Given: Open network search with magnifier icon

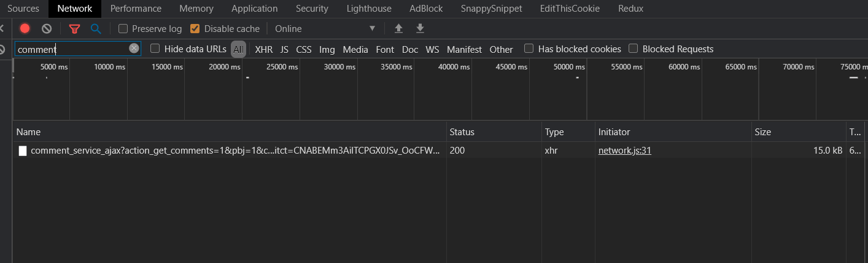Looking at the screenshot, I should (x=95, y=28).
